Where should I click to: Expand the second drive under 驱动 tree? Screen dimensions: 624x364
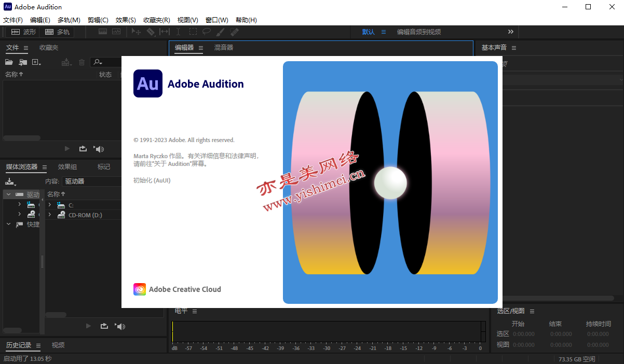point(20,214)
